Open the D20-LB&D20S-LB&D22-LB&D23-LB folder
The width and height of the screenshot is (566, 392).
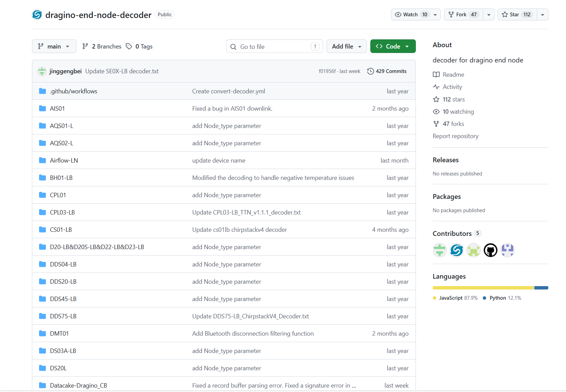(x=97, y=247)
